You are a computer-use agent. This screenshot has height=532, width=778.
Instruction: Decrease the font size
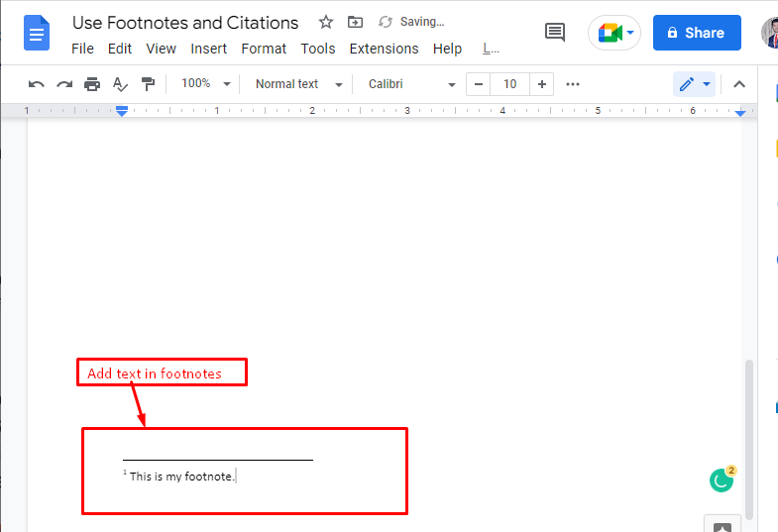[x=479, y=84]
